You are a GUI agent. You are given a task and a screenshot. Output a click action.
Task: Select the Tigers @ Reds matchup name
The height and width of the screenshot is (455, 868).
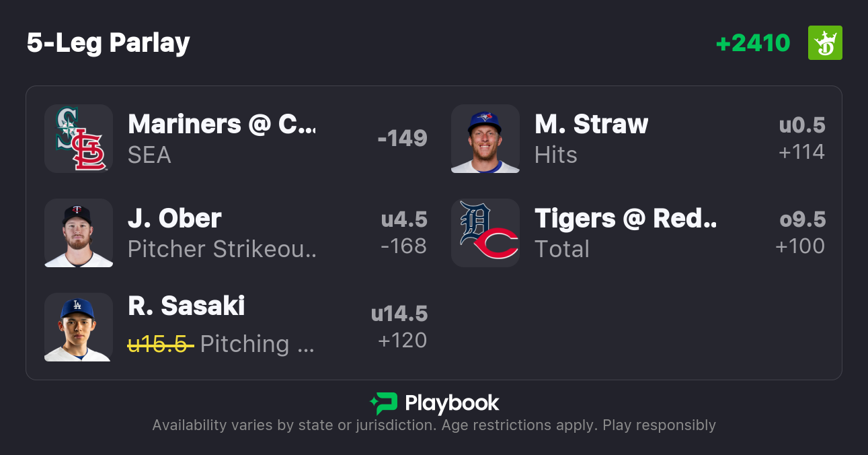(x=626, y=219)
